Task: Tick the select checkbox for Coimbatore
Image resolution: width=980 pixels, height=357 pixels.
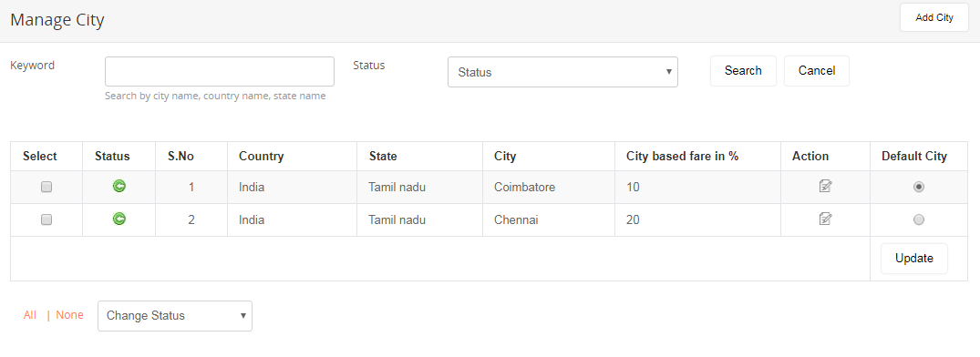Action: tap(46, 187)
